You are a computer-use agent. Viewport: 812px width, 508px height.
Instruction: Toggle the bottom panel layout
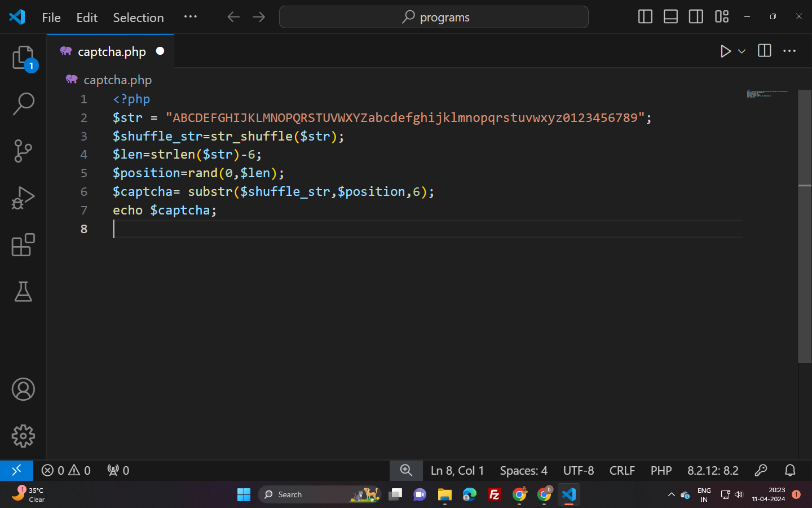(670, 17)
